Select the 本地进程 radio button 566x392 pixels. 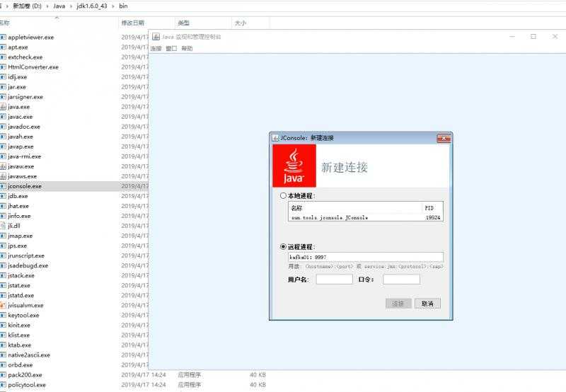coord(284,195)
